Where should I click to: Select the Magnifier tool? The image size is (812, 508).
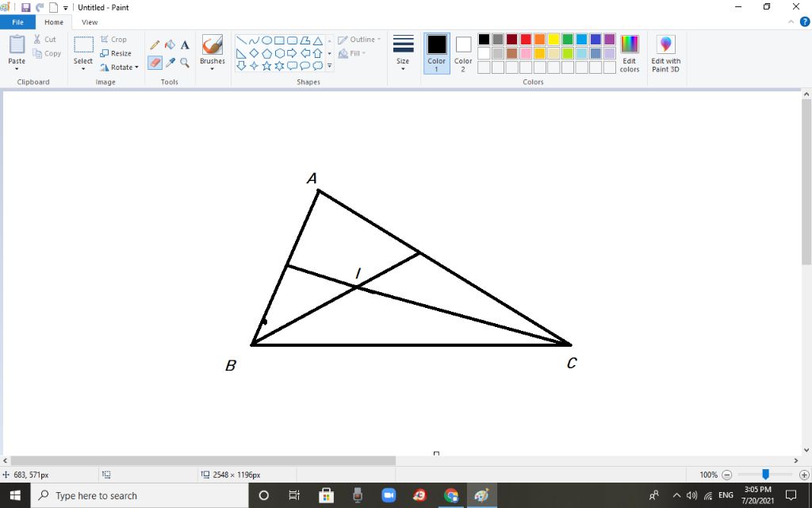pyautogui.click(x=185, y=63)
